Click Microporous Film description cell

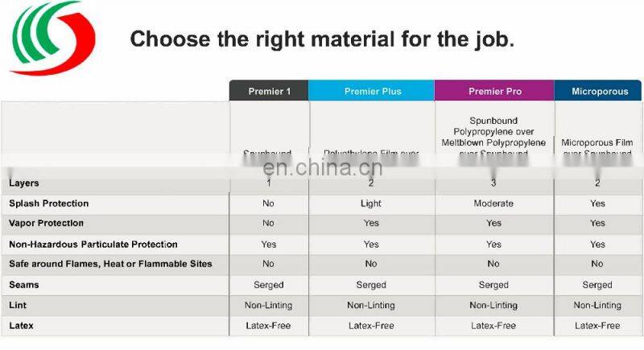[x=598, y=146]
